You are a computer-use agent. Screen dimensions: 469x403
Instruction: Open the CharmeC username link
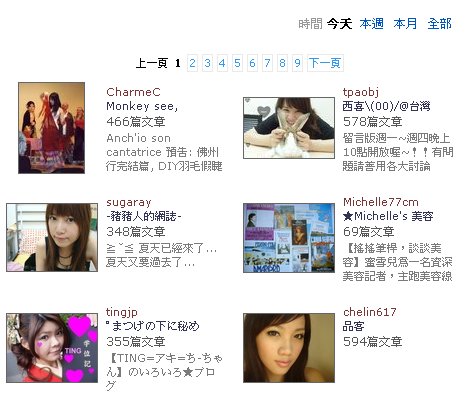pos(133,92)
